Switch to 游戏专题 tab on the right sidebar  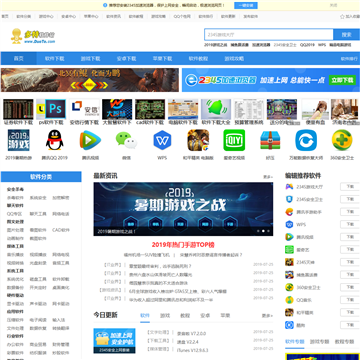(319, 342)
